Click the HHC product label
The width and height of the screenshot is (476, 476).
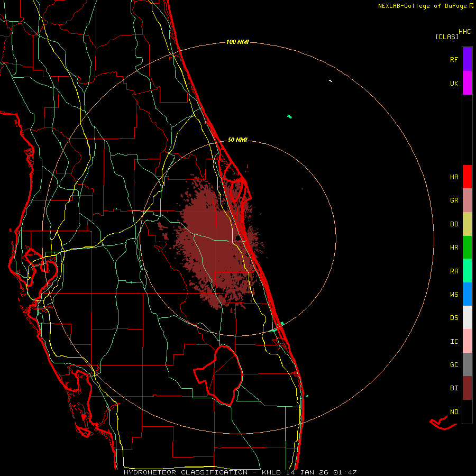pyautogui.click(x=465, y=32)
